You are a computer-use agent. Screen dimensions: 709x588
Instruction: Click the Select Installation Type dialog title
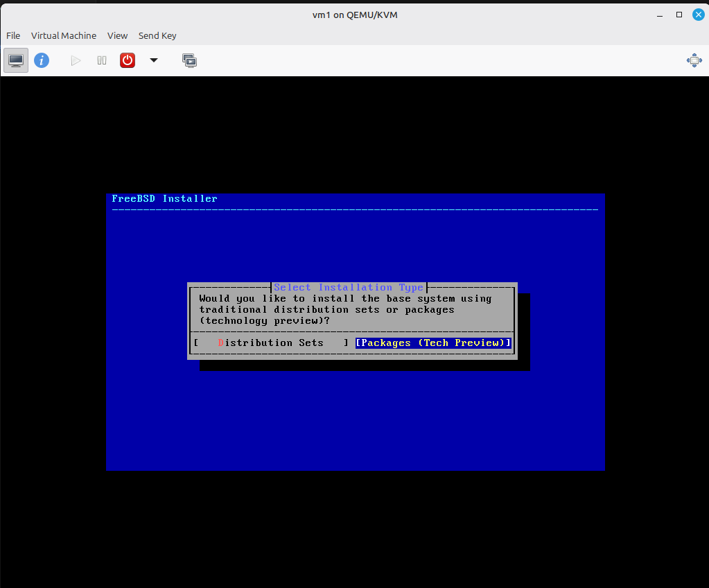click(x=349, y=287)
